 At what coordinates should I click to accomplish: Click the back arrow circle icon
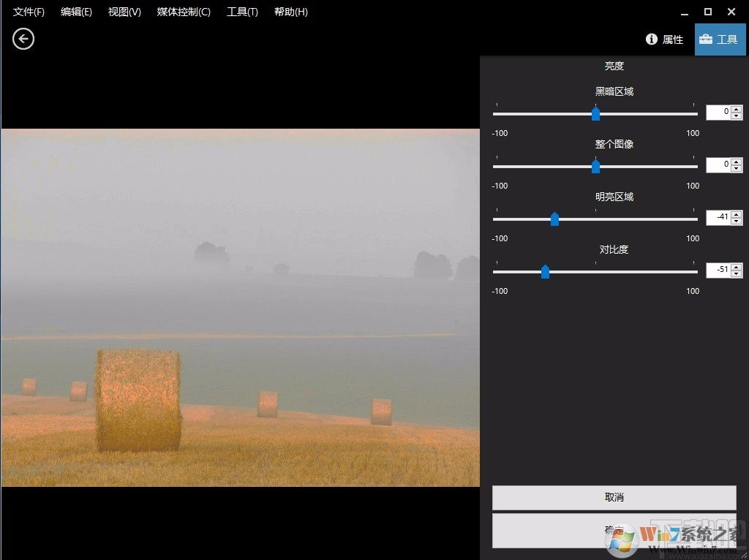(x=23, y=39)
